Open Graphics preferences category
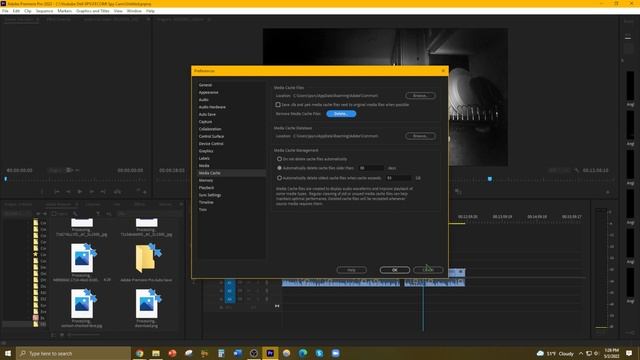Screen dimensions: 640x360 206,151
